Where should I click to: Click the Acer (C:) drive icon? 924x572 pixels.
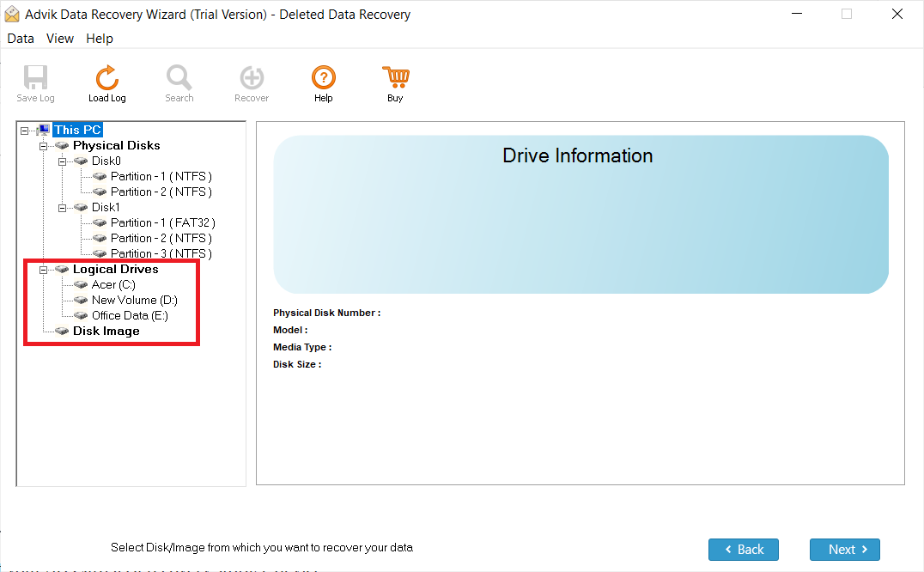coord(81,284)
